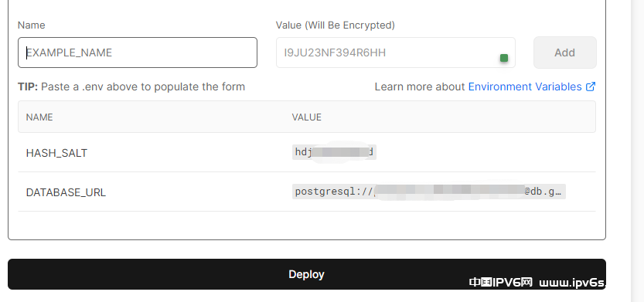This screenshot has width=644, height=302.
Task: Open the Environment Variables link
Action: pyautogui.click(x=525, y=87)
